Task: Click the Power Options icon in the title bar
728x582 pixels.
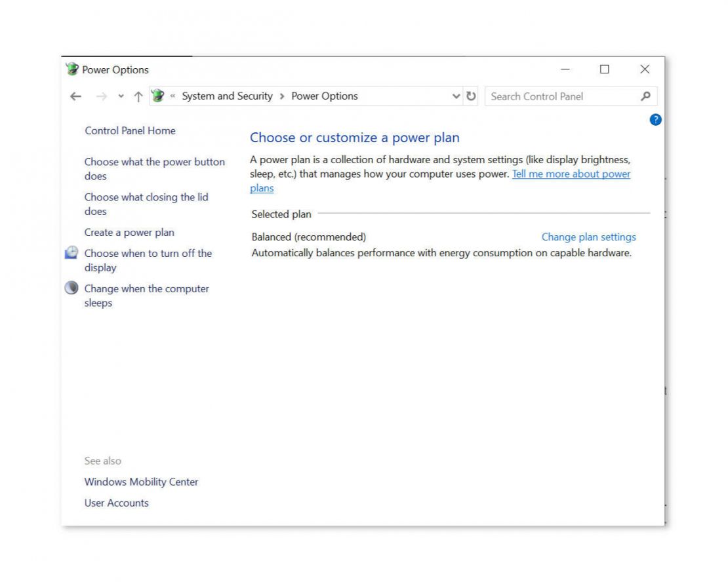Action: (x=71, y=69)
